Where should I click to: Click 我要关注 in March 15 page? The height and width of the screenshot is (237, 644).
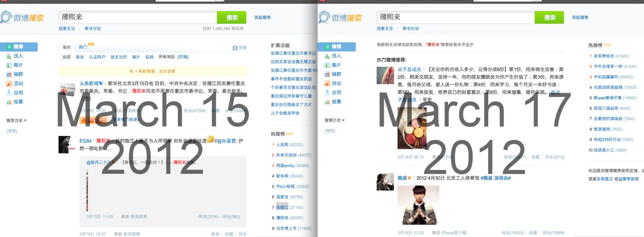67,29
